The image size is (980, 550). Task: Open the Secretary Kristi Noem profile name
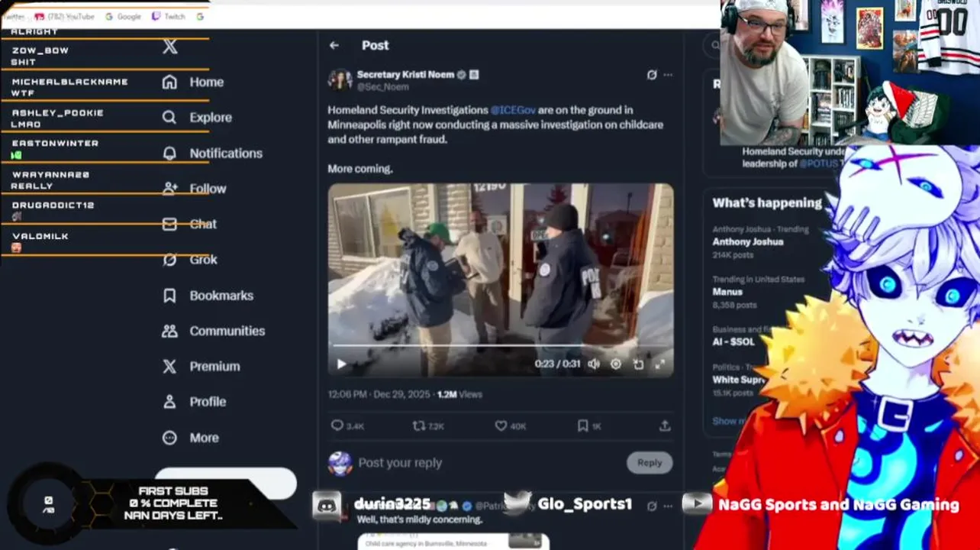[405, 74]
